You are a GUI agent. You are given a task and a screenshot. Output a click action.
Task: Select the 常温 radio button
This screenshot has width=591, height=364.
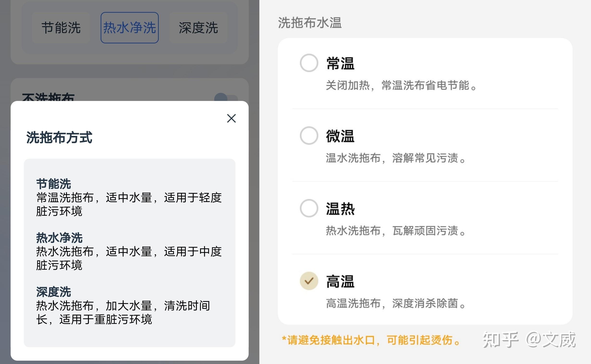point(309,63)
